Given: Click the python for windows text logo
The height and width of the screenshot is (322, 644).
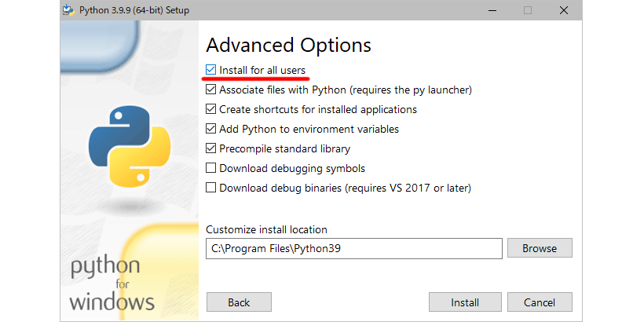Looking at the screenshot, I should pos(112,283).
